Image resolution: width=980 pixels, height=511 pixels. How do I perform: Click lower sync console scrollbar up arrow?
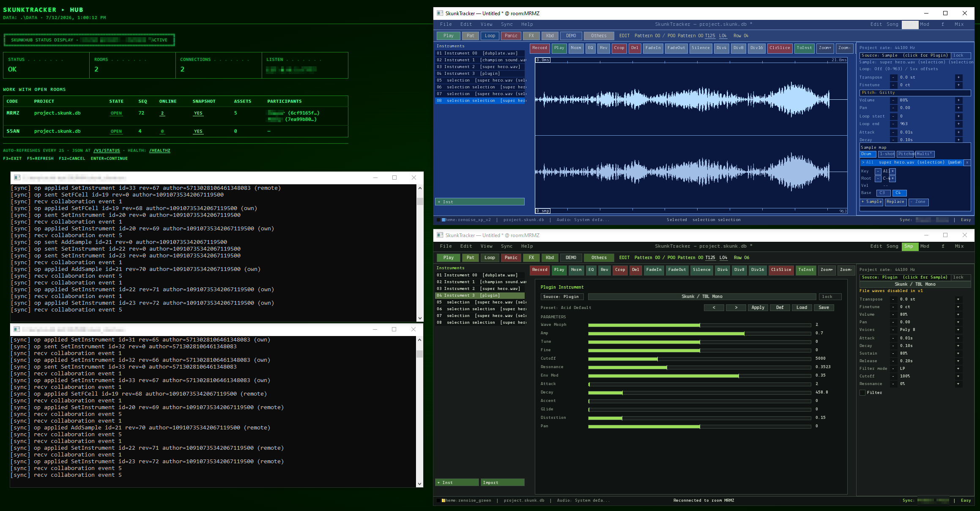click(419, 340)
